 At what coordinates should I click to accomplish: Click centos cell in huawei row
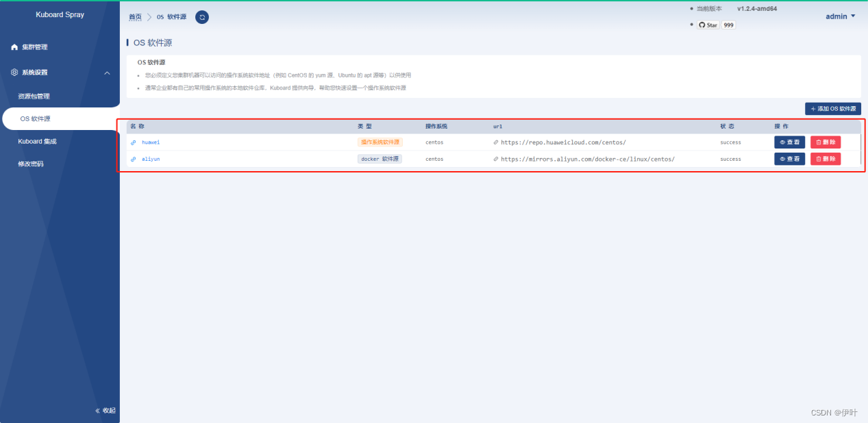[434, 142]
